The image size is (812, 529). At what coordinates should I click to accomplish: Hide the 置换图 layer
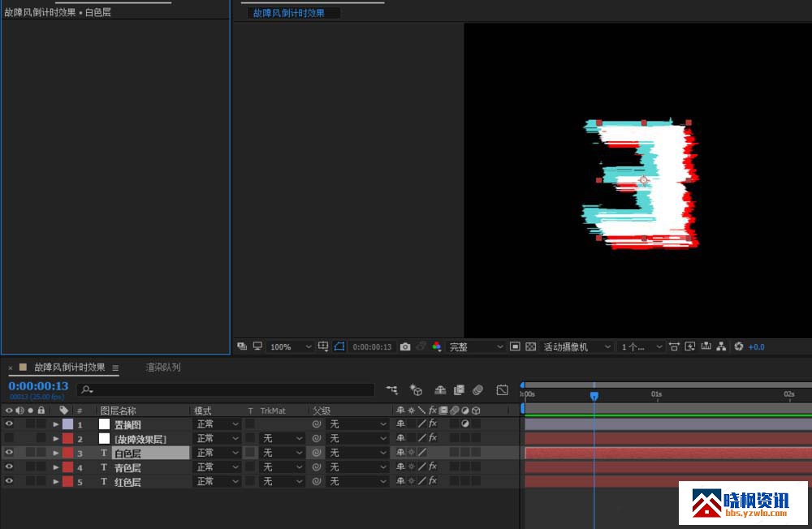pyautogui.click(x=9, y=424)
